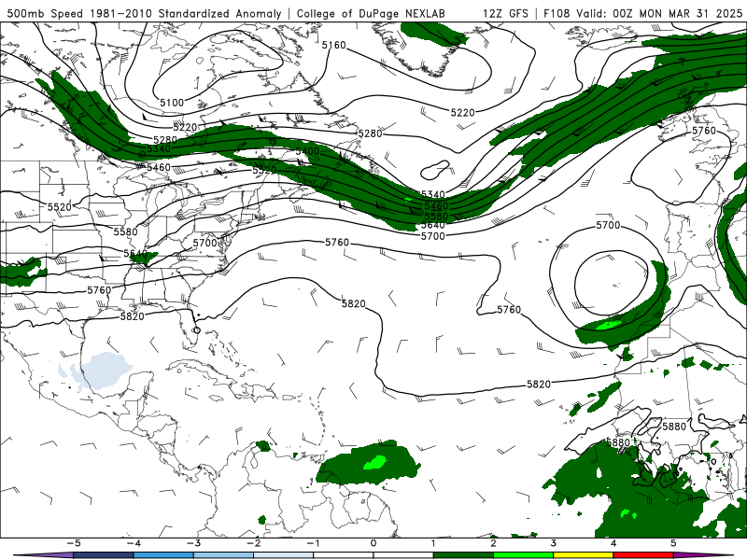
Task: Select the bright green 2 to 3 legend swatch
Action: click(x=523, y=555)
